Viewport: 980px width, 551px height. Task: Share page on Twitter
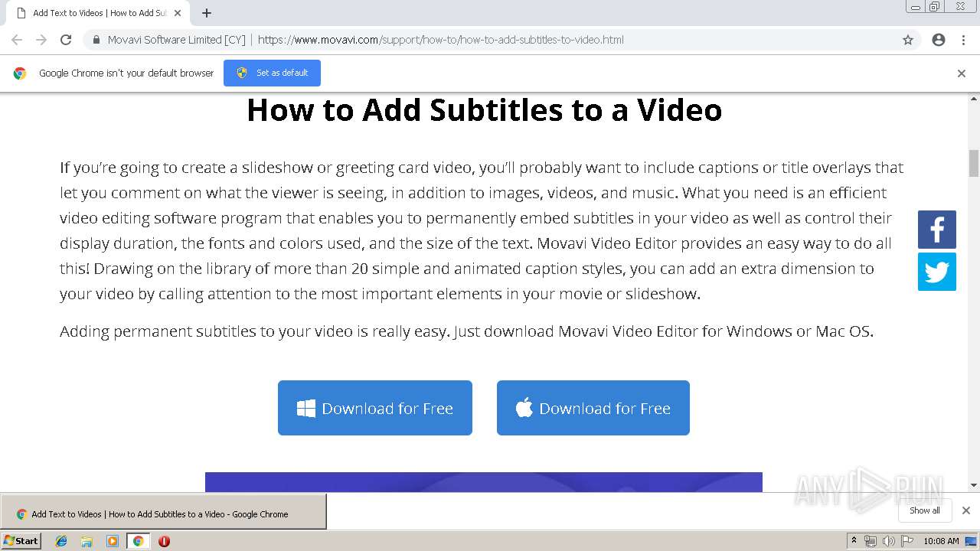click(x=937, y=272)
